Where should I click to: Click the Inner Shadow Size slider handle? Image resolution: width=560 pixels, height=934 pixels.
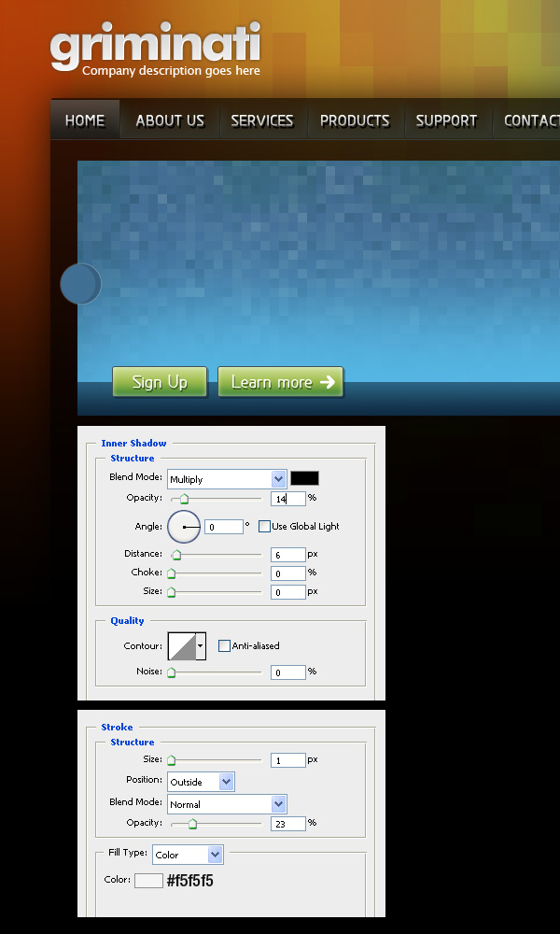click(x=172, y=592)
